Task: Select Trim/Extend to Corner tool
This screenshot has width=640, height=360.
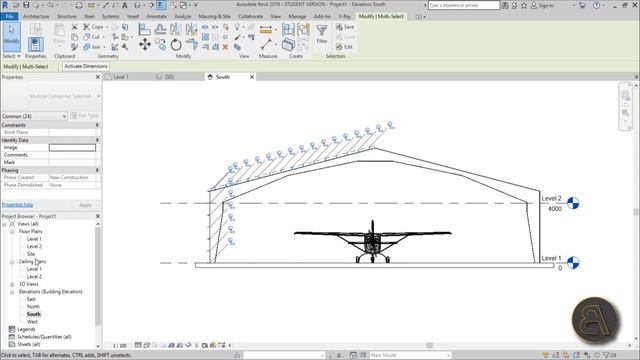Action: coord(191,44)
